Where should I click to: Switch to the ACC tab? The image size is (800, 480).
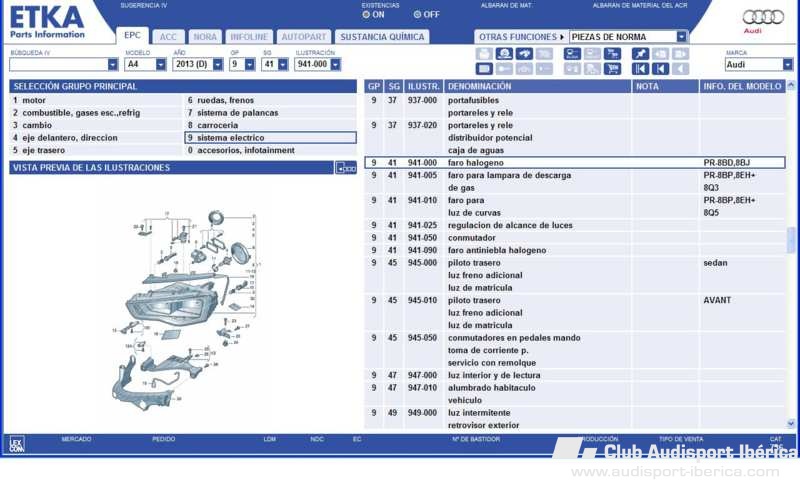tap(168, 37)
